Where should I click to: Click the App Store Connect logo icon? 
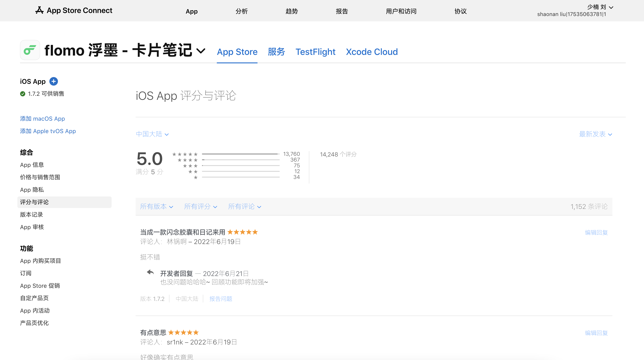pos(39,10)
